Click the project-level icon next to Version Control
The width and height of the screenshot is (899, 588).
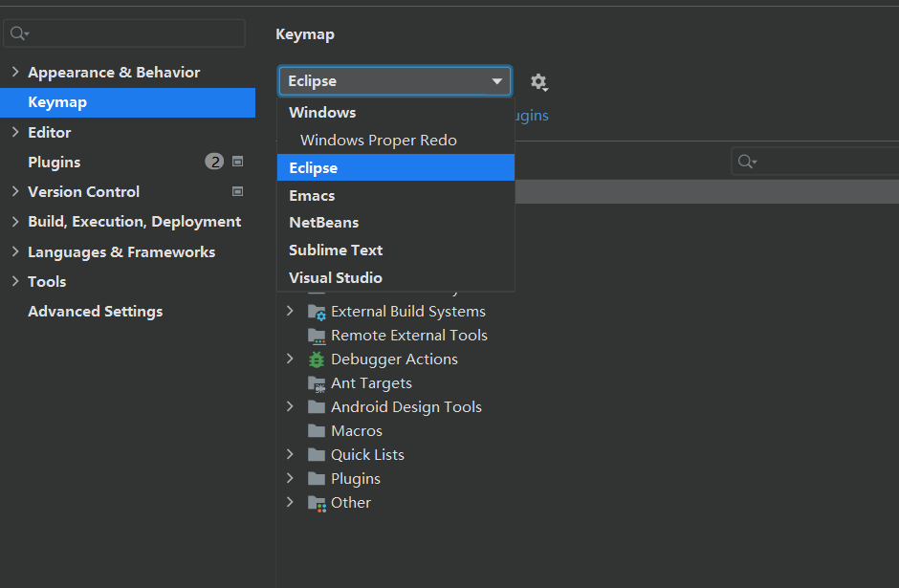237,191
